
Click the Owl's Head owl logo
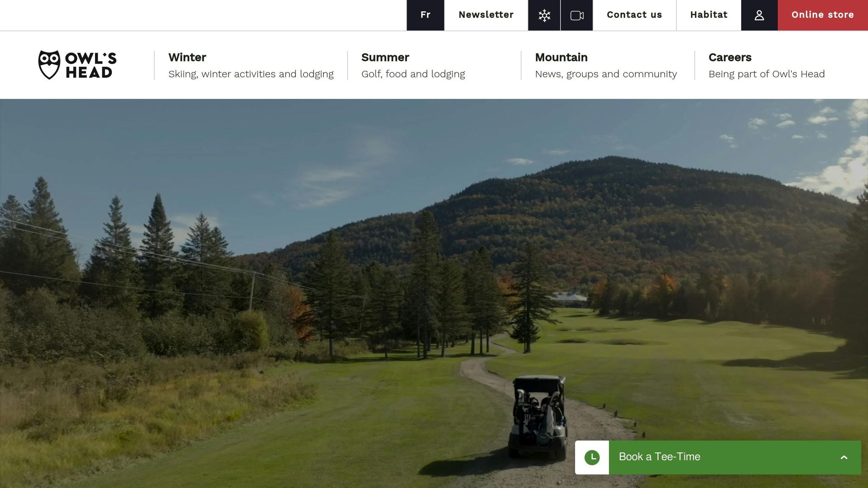pyautogui.click(x=77, y=65)
